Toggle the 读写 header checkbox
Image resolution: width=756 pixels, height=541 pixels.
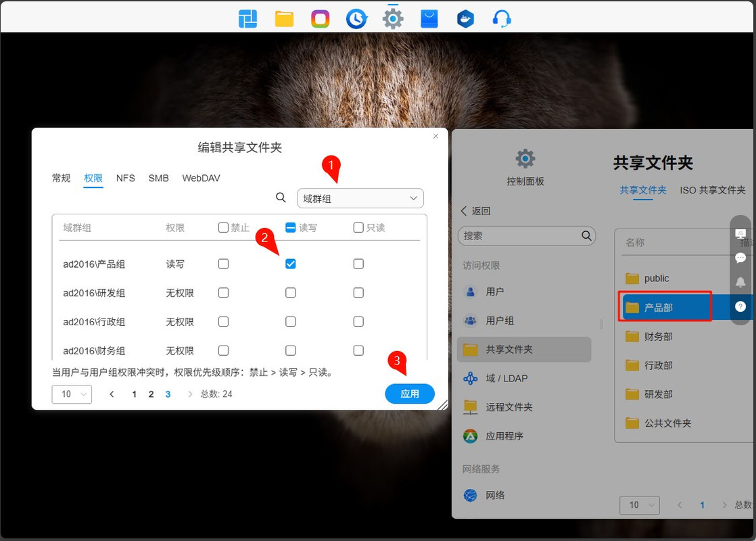coord(290,228)
